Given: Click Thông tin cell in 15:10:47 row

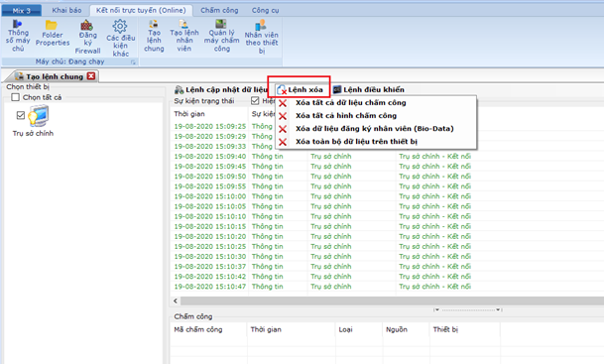Looking at the screenshot, I should point(268,287).
